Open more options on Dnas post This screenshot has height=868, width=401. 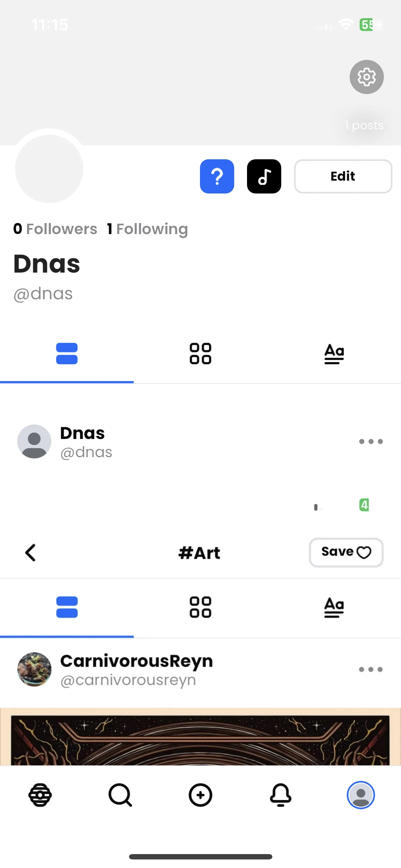click(371, 441)
